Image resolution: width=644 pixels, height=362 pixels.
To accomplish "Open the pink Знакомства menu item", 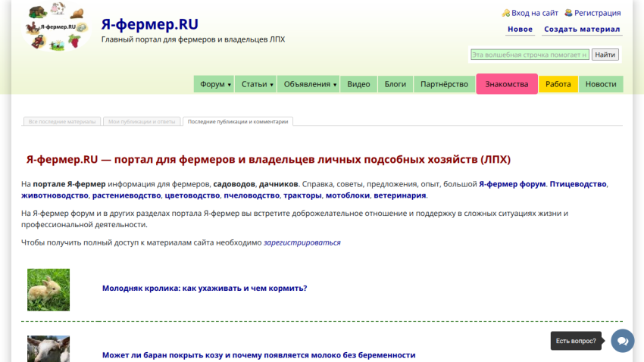I will pos(507,84).
